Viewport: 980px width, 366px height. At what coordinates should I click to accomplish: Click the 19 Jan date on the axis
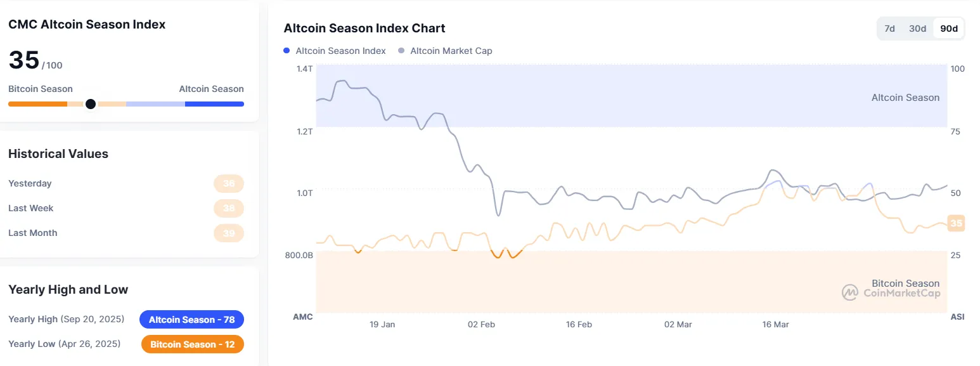coord(382,324)
